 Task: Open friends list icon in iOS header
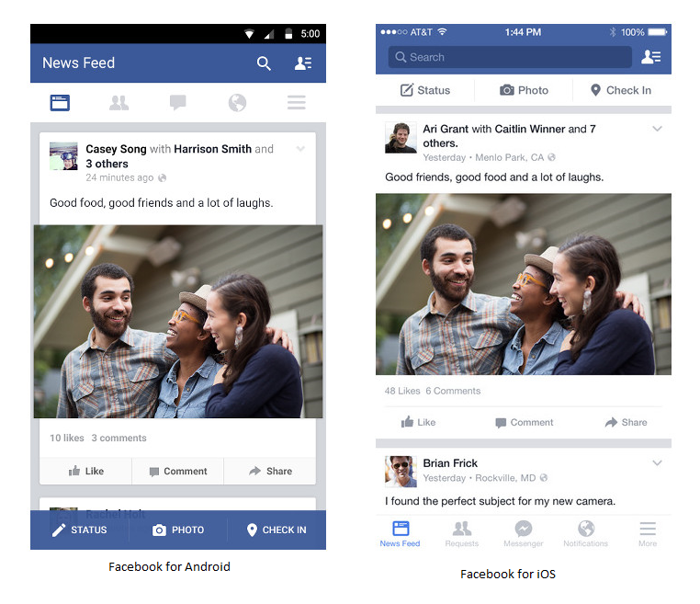tap(651, 57)
